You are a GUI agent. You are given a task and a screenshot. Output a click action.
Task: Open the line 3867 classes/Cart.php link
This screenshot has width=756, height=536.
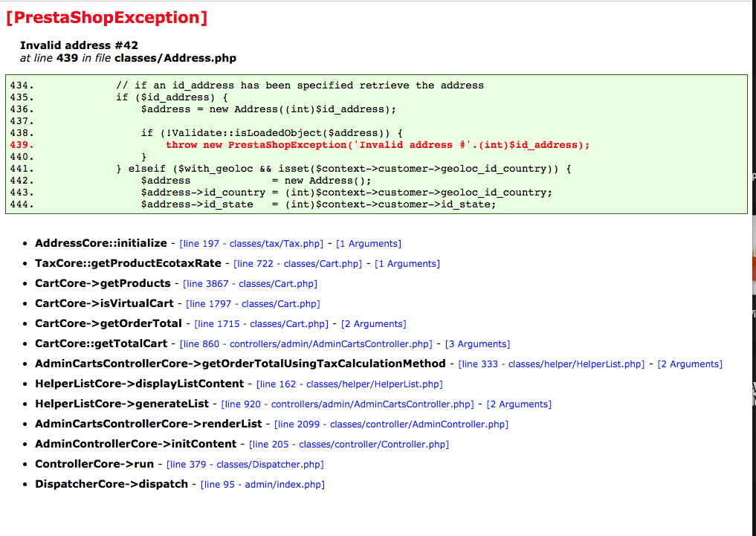pyautogui.click(x=251, y=284)
